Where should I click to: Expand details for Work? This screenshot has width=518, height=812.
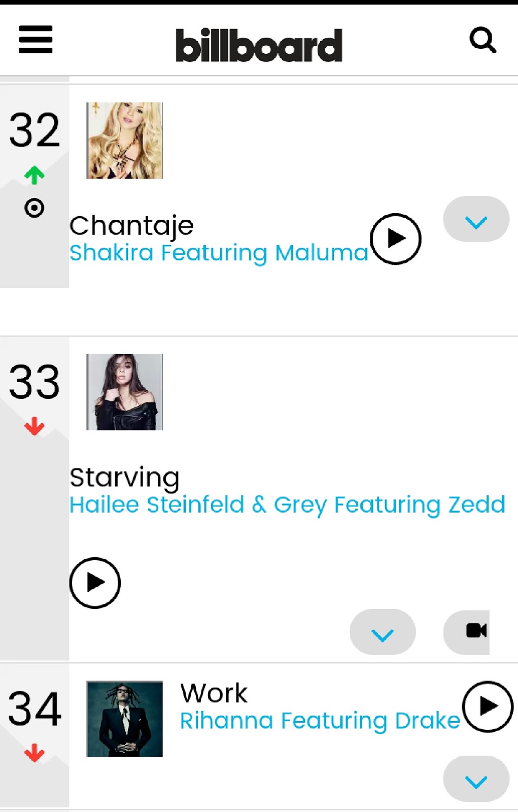475,780
